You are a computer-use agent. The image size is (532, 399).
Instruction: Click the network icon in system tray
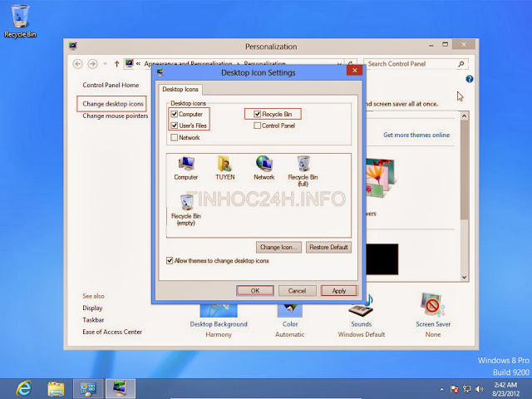point(467,389)
